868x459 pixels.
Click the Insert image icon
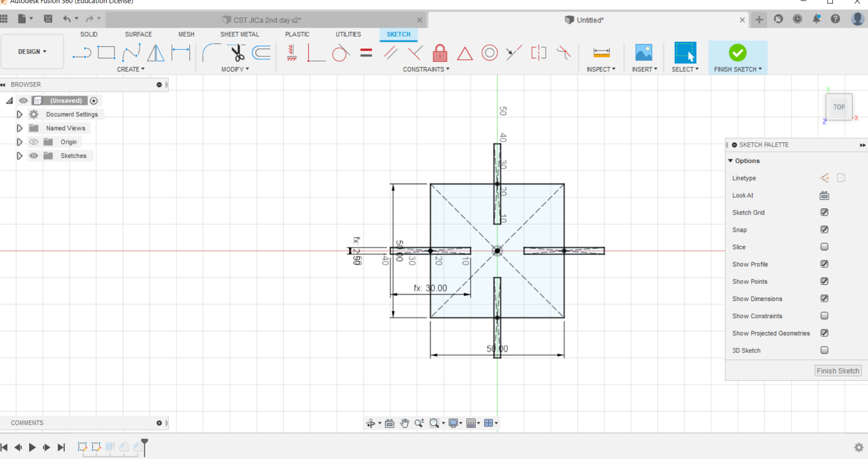pos(644,53)
